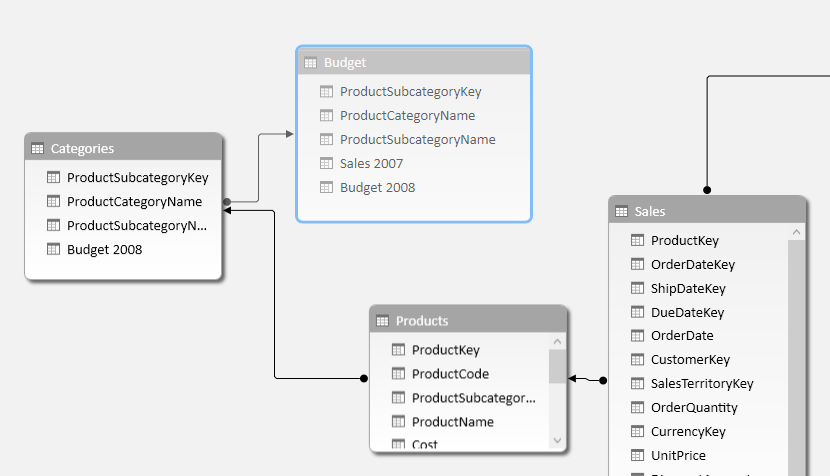Select the Budget table title
The height and width of the screenshot is (476, 830).
[x=345, y=62]
